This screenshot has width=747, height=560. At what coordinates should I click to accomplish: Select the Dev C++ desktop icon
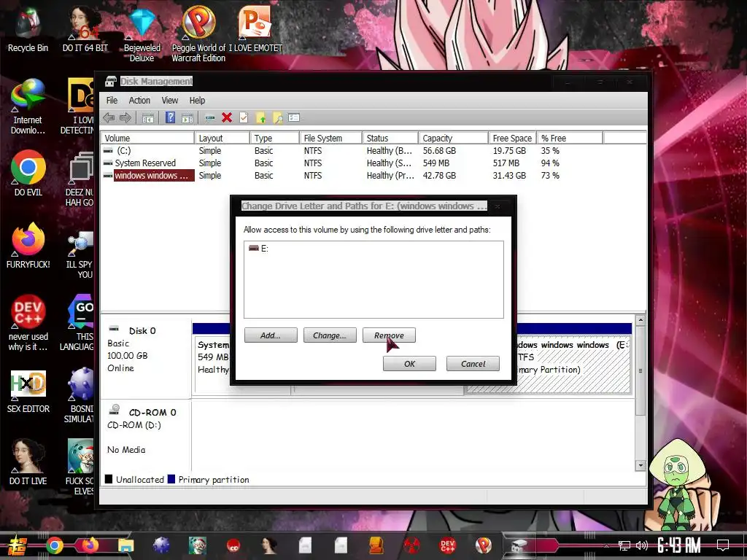(x=28, y=324)
